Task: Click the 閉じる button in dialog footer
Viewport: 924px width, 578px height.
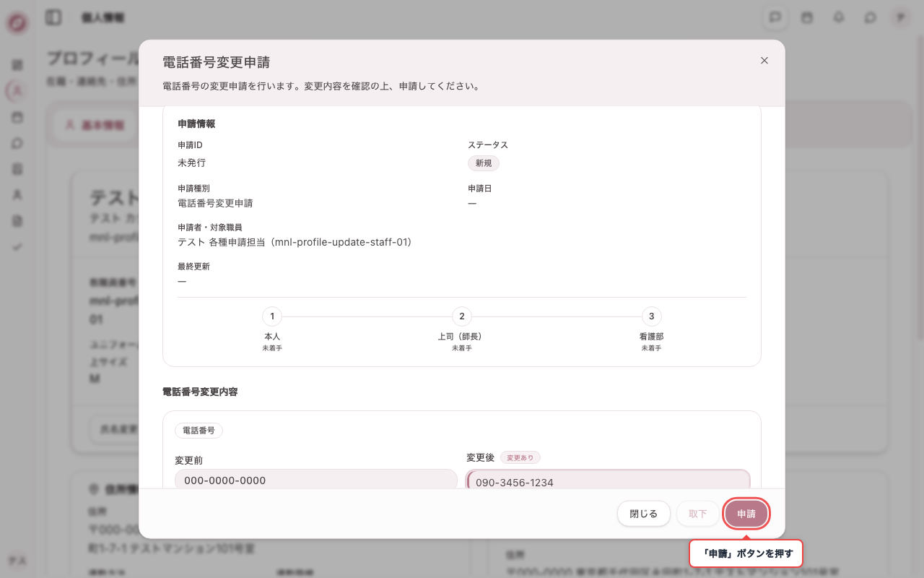Action: [644, 514]
